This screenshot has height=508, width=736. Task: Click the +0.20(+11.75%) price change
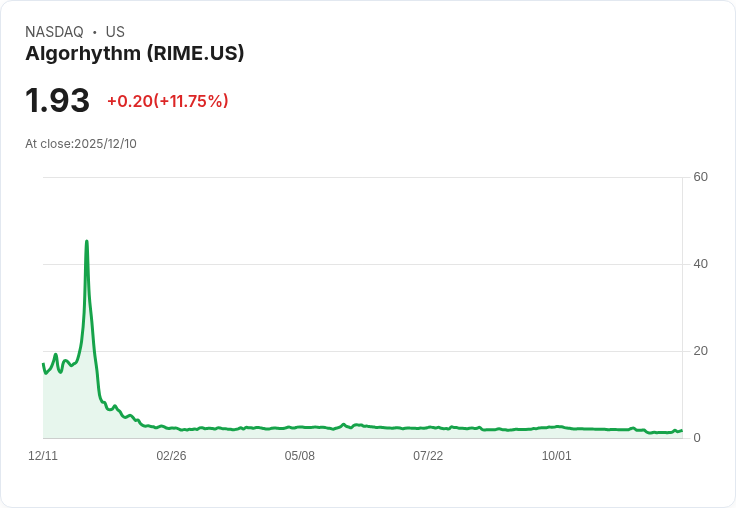pyautogui.click(x=168, y=101)
